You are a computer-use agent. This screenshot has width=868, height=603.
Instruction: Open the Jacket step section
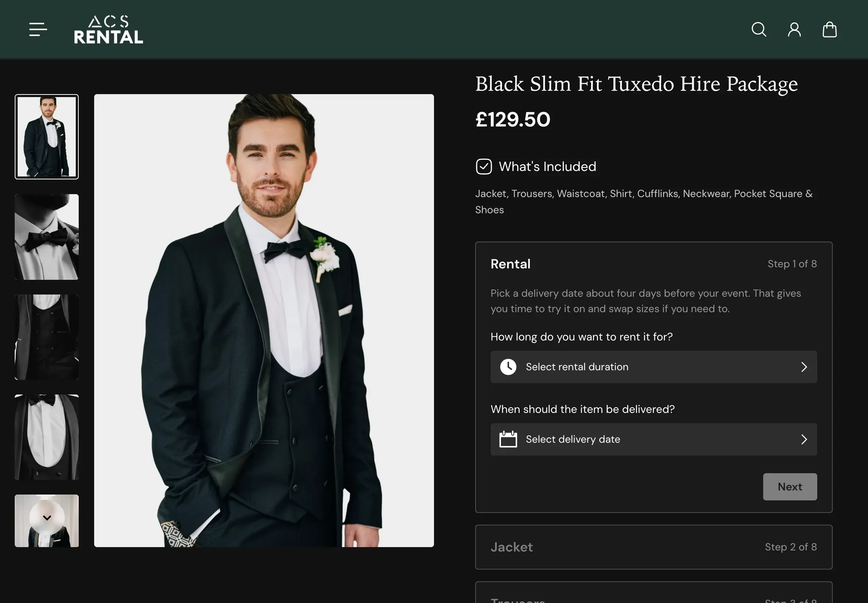pos(653,547)
